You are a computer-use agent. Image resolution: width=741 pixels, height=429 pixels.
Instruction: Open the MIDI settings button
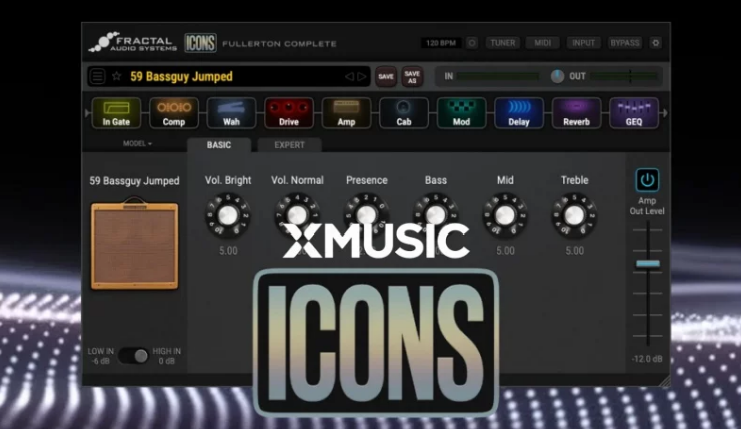click(x=543, y=43)
